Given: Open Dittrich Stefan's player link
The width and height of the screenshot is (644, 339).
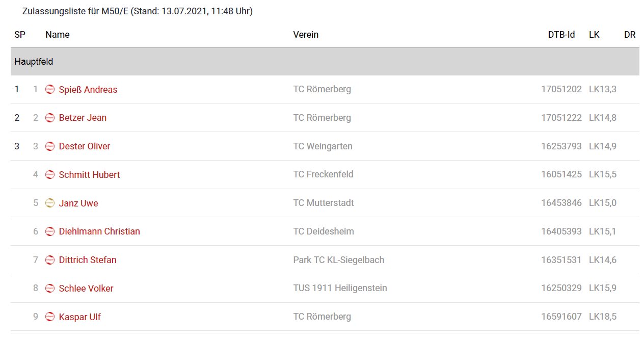Looking at the screenshot, I should pos(88,260).
